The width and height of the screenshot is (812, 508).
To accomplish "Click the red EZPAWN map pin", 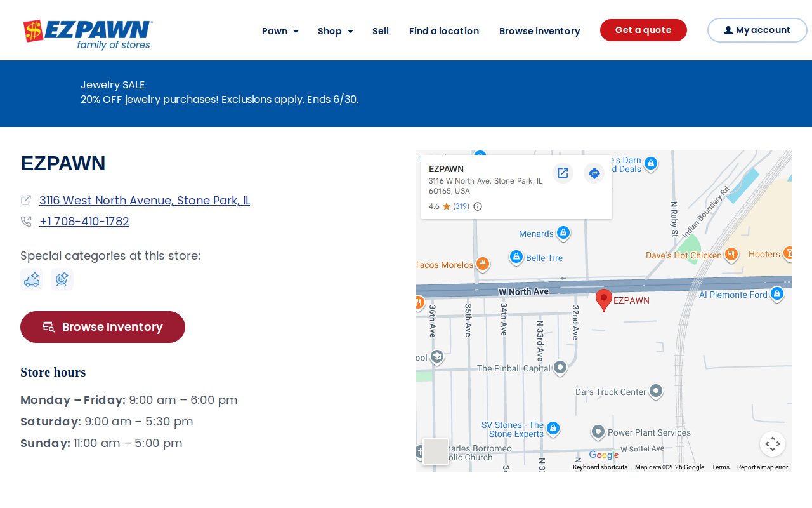I will (604, 300).
